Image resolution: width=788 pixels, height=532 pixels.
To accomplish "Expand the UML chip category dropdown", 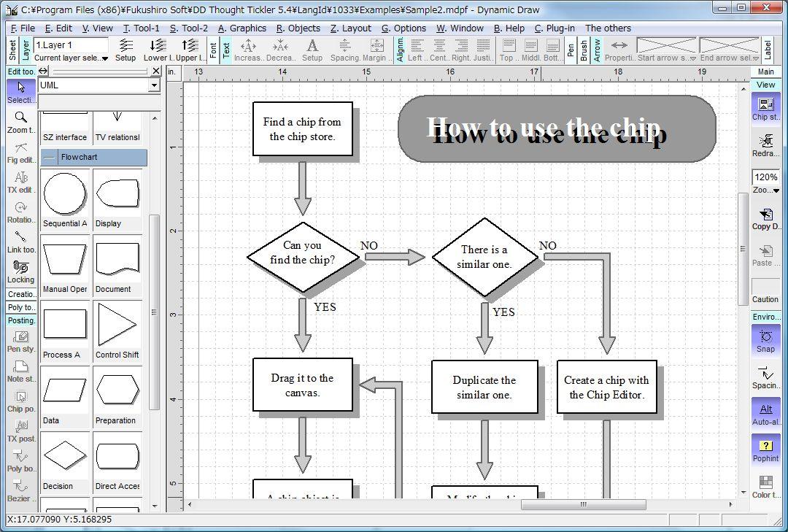I will pos(154,85).
